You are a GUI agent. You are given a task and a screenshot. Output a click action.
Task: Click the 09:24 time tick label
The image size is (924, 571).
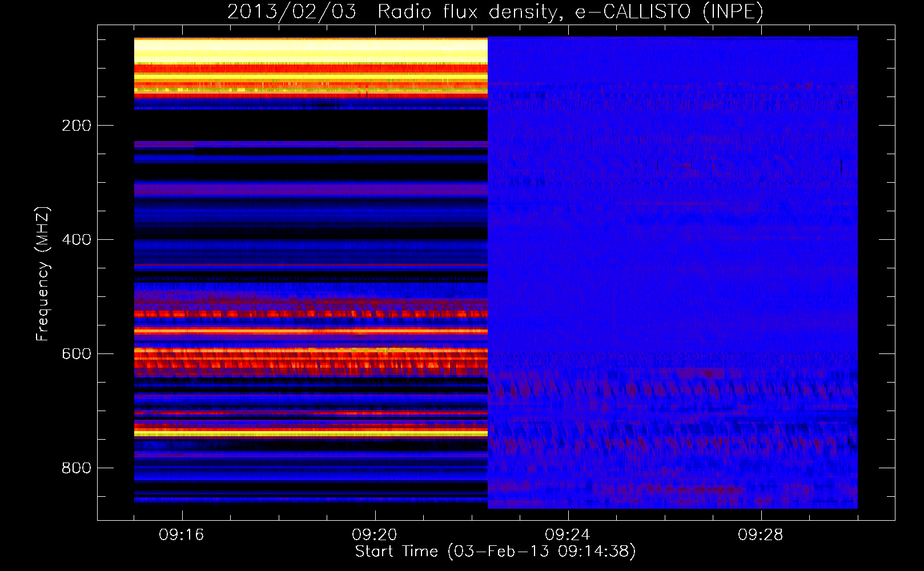coord(567,535)
